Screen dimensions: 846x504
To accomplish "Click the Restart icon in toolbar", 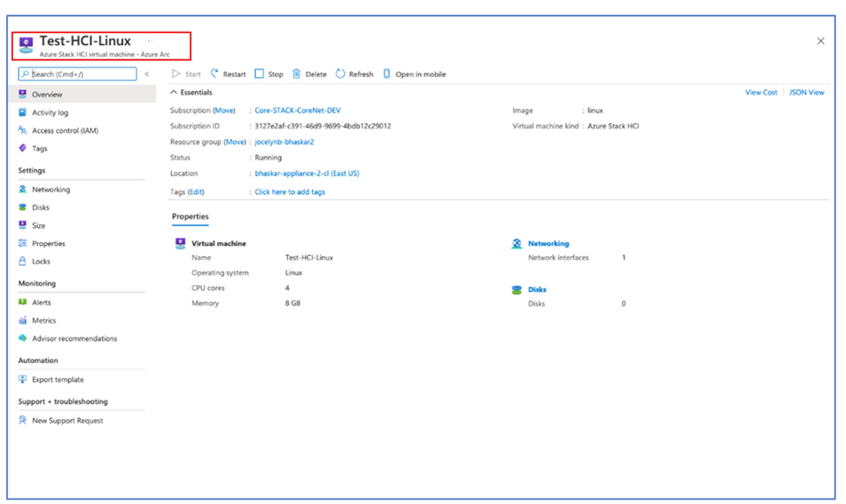I will 214,74.
